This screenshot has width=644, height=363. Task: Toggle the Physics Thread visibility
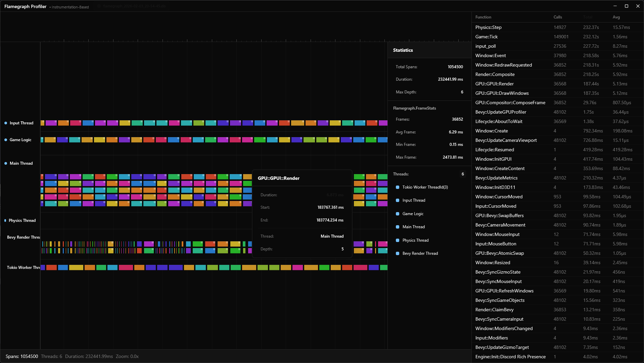397,240
